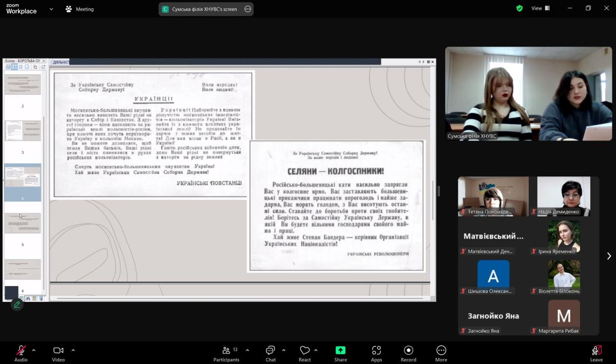Turn on camera with Video button
The image size is (616, 364).
[58, 352]
